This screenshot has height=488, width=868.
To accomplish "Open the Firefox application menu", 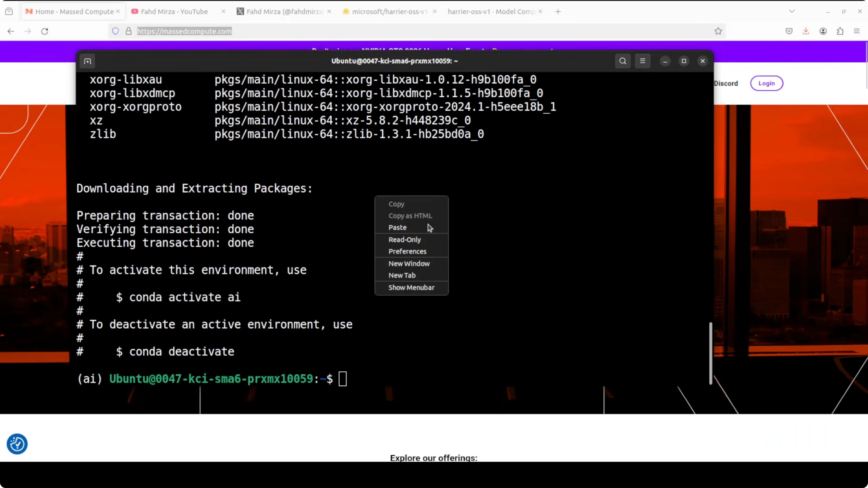I will point(856,31).
